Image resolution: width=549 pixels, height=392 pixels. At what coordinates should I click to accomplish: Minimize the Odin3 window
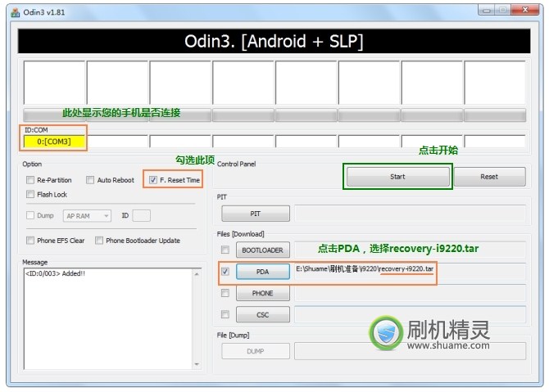point(487,10)
